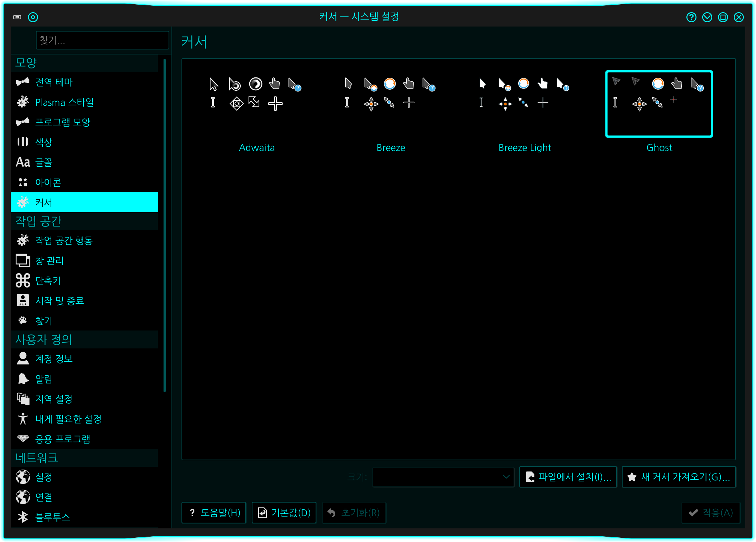Open the 아이콘 settings entry
Image resolution: width=756 pixels, height=542 pixels.
coord(48,182)
